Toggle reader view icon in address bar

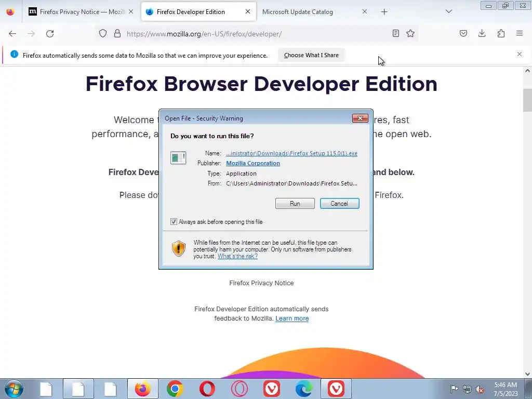[395, 34]
